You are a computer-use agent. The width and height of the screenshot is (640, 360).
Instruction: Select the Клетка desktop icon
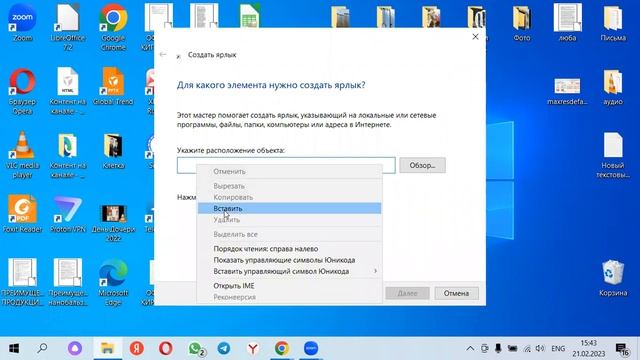coord(113,150)
